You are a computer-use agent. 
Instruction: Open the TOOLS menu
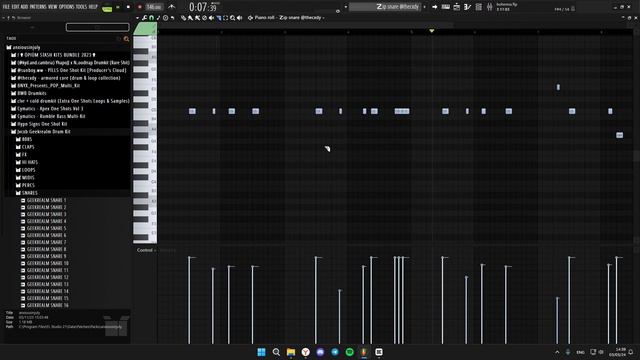81,7
